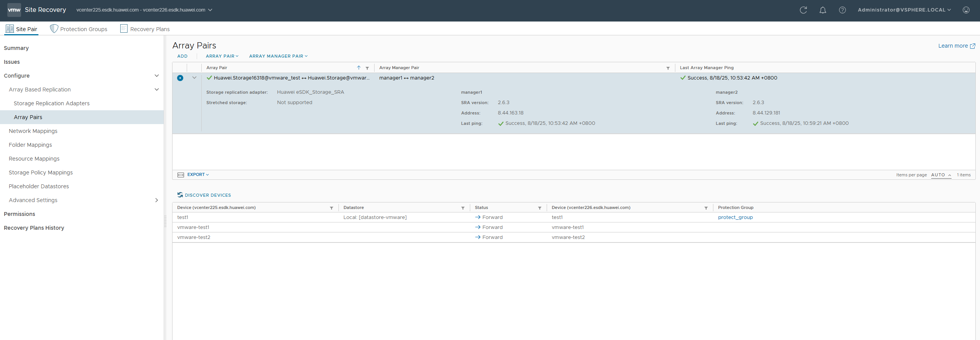Change items per page AUTO selector
The image size is (980, 340).
point(941,175)
